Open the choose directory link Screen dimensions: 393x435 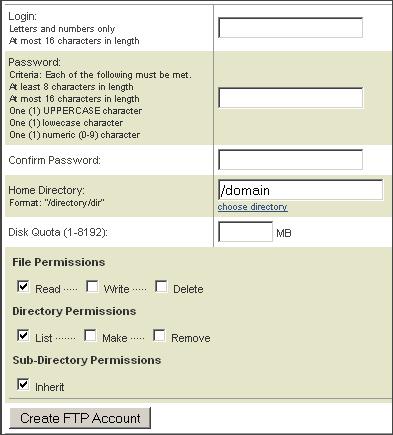(252, 207)
